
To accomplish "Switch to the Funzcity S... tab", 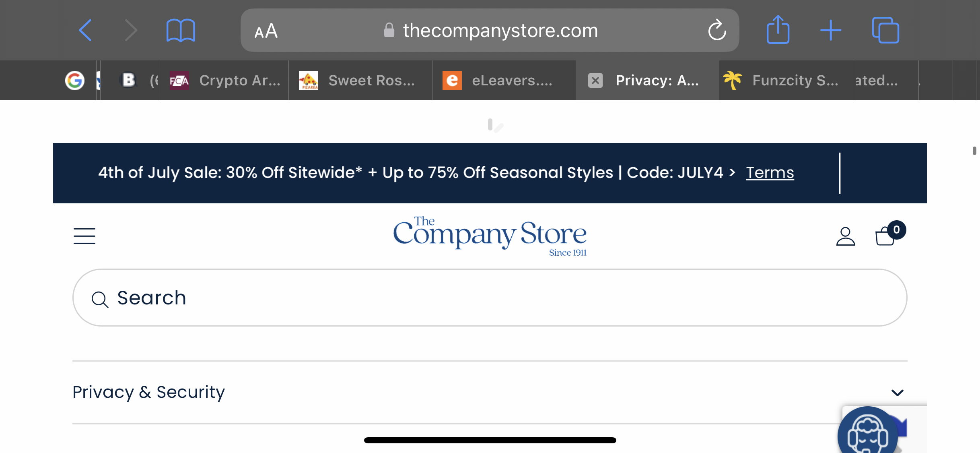I will coord(787,81).
